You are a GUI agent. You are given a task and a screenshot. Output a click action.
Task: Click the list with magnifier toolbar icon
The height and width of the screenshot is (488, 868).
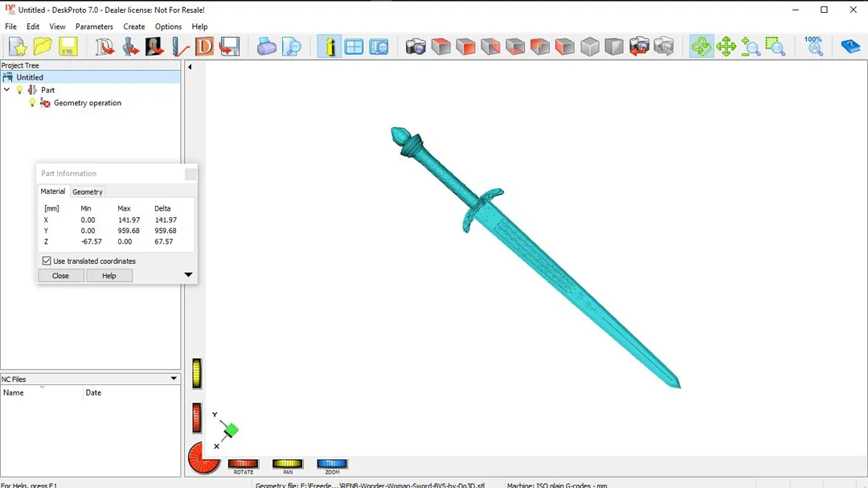click(x=379, y=47)
